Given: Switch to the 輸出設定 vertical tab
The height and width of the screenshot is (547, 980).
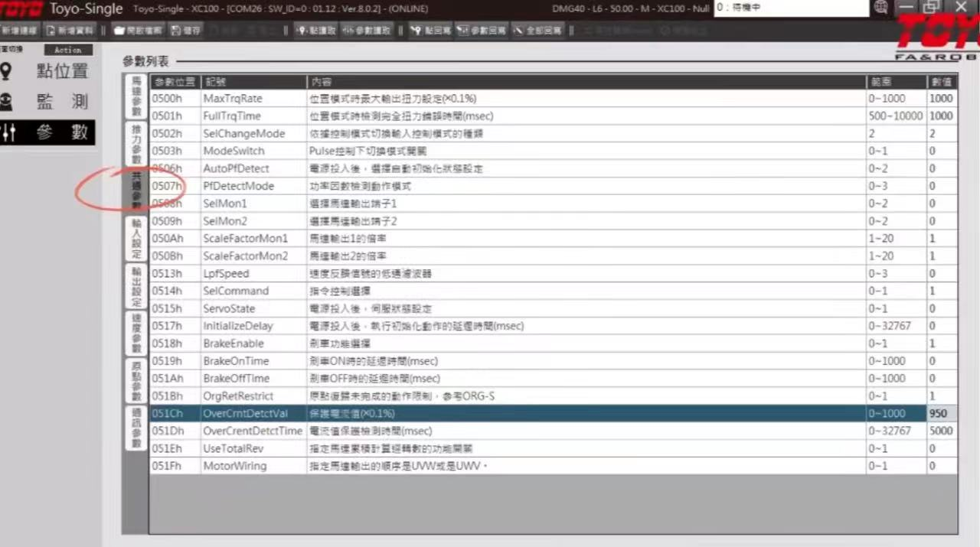Looking at the screenshot, I should [136, 286].
